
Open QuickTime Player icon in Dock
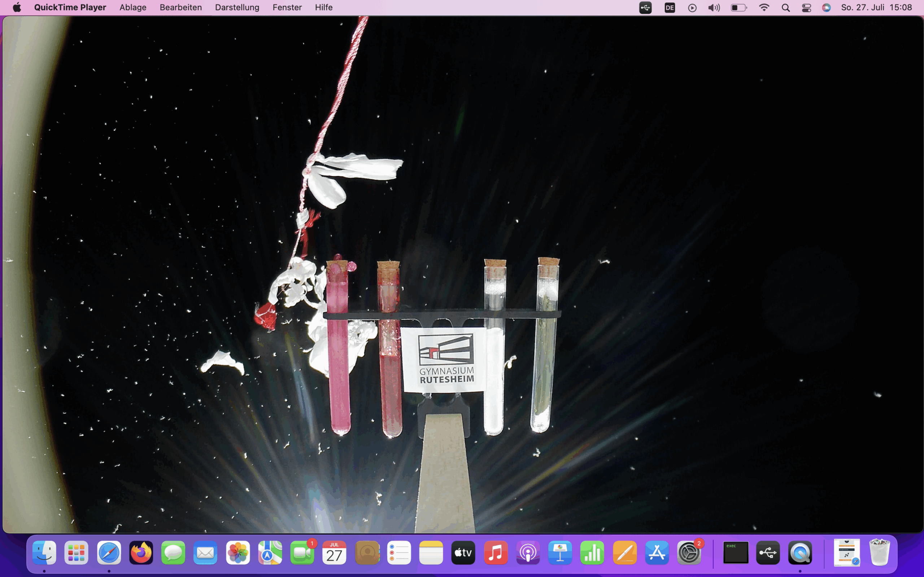pos(800,552)
